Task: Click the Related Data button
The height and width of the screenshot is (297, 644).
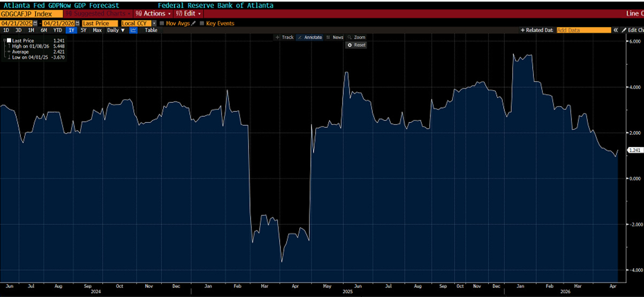Action: [x=536, y=31]
